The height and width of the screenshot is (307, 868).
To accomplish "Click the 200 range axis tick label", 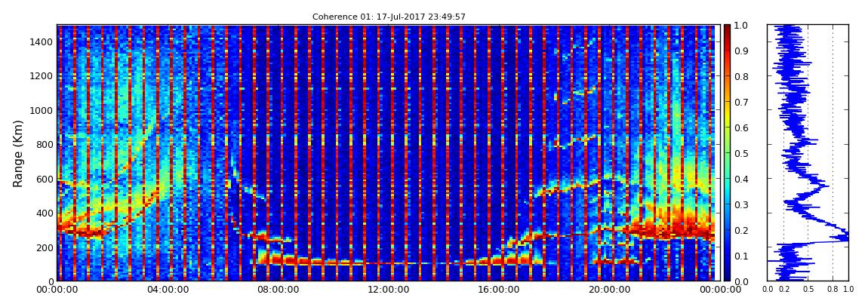I will [44, 247].
